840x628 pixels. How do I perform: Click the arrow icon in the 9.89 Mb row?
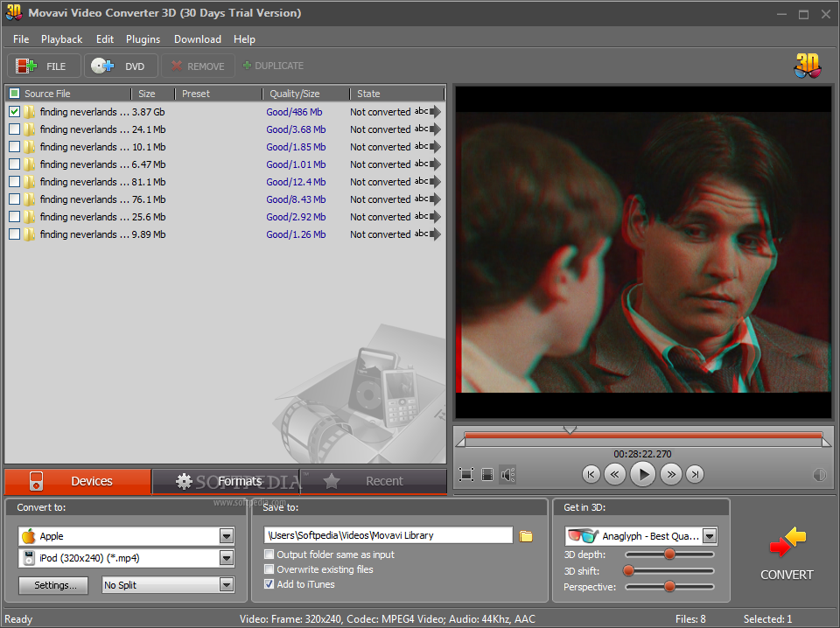tap(436, 234)
